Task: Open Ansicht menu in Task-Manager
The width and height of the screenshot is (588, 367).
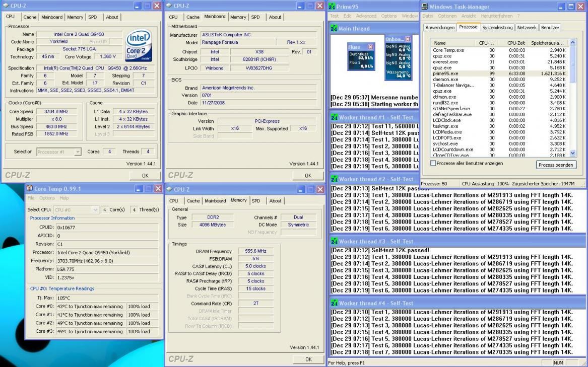Action: (x=469, y=16)
